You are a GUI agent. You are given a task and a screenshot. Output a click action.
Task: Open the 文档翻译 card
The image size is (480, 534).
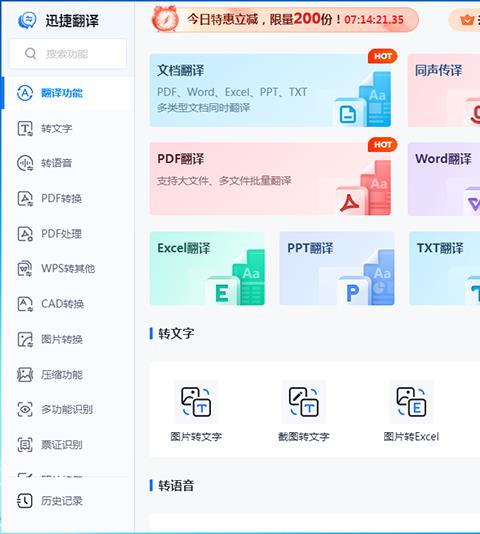coord(270,90)
